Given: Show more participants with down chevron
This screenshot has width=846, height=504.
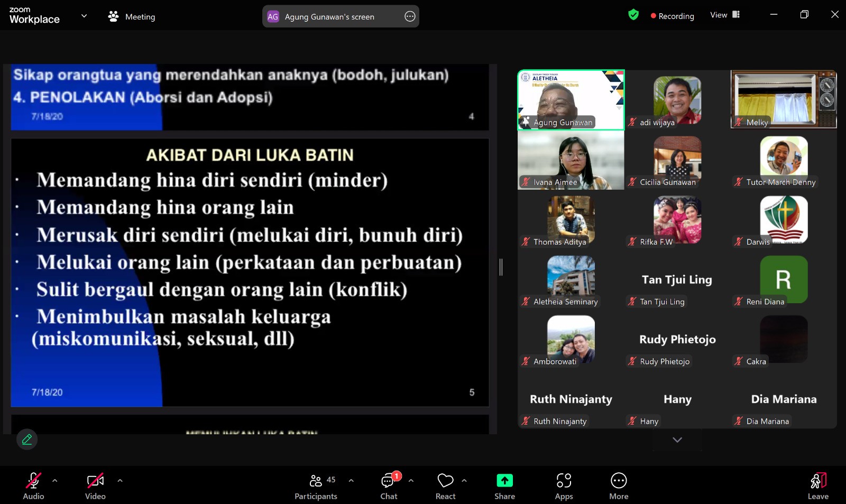Looking at the screenshot, I should 677,440.
